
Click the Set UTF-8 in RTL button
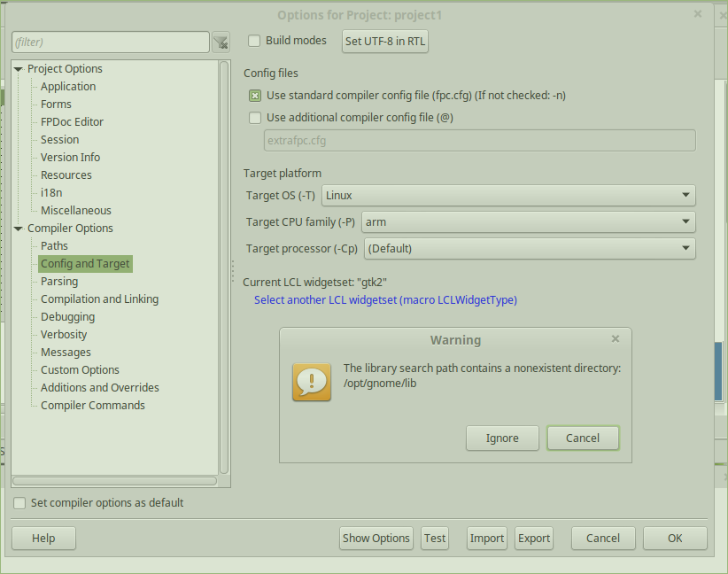(x=385, y=41)
